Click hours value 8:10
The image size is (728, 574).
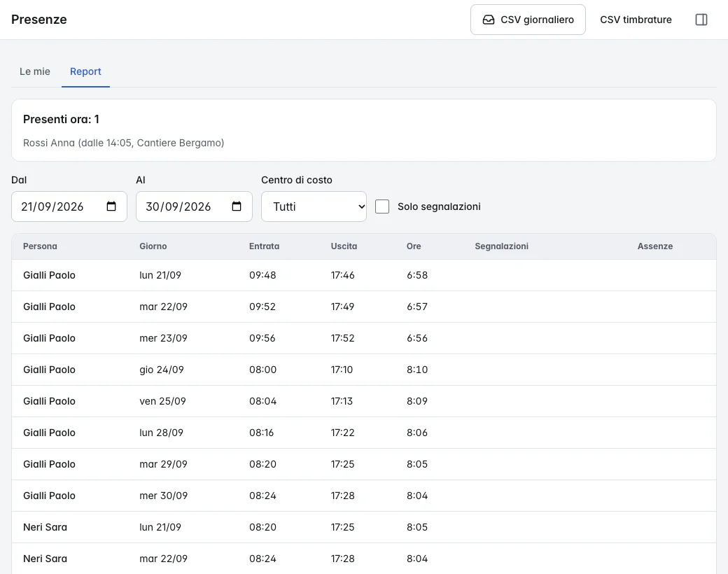tap(417, 370)
